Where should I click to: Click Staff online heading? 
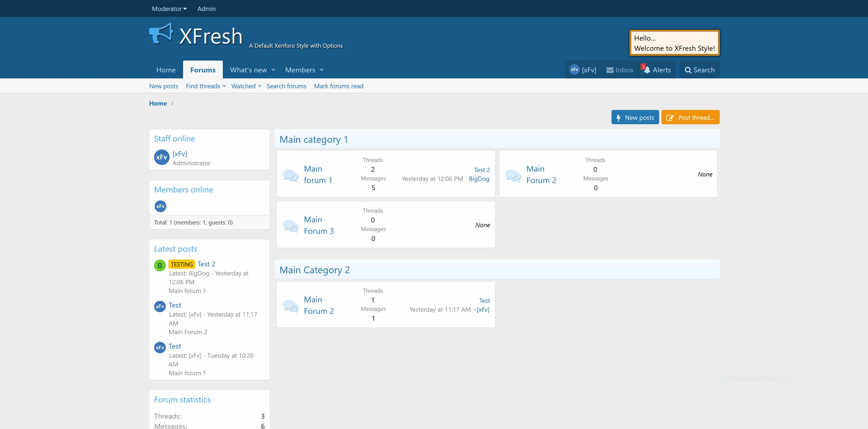point(175,138)
